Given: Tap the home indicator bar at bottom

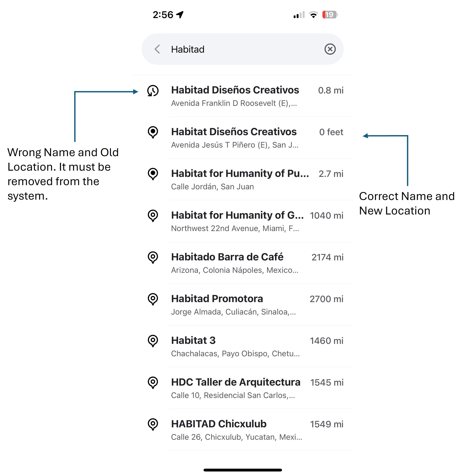Looking at the screenshot, I should (x=243, y=470).
